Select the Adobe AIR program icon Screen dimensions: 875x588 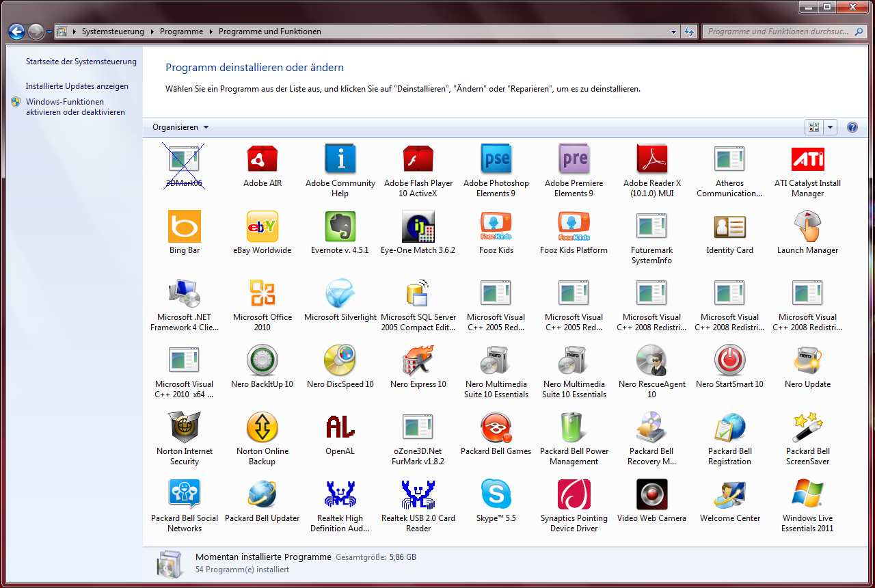click(x=262, y=159)
